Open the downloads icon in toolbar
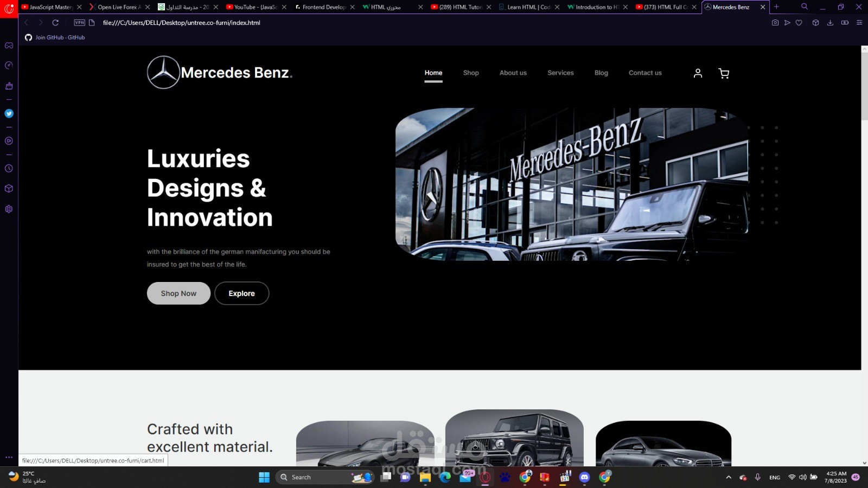The height and width of the screenshot is (488, 868). (830, 23)
